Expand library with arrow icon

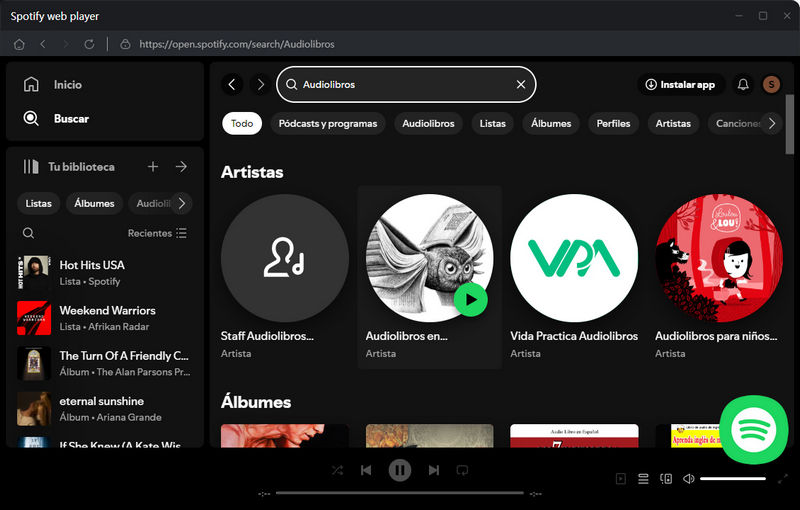181,167
